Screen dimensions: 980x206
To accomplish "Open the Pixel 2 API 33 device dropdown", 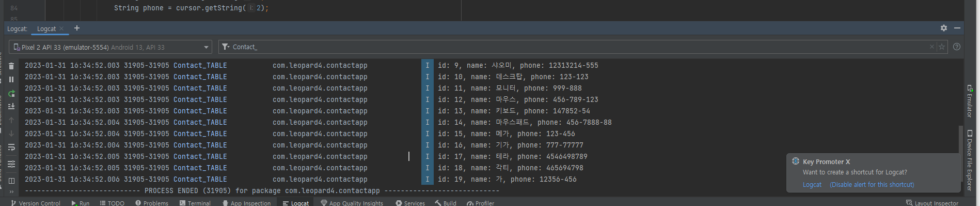I will [110, 47].
